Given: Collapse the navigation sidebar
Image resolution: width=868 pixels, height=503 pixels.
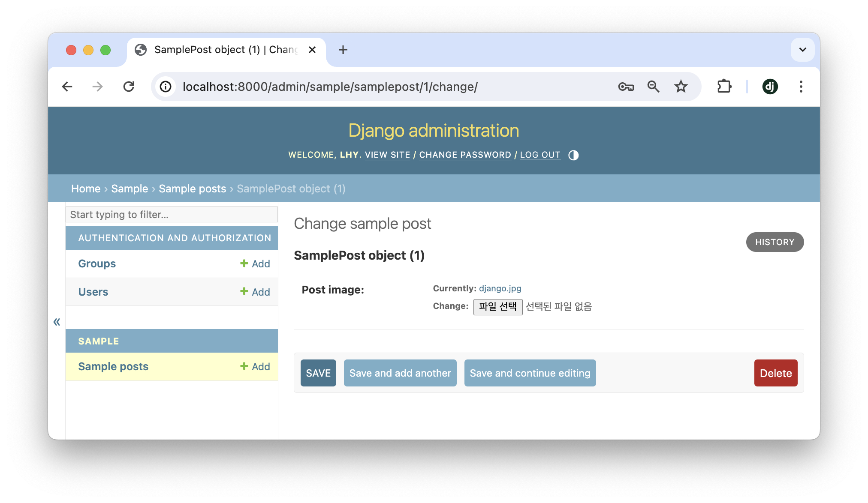Looking at the screenshot, I should pos(57,322).
